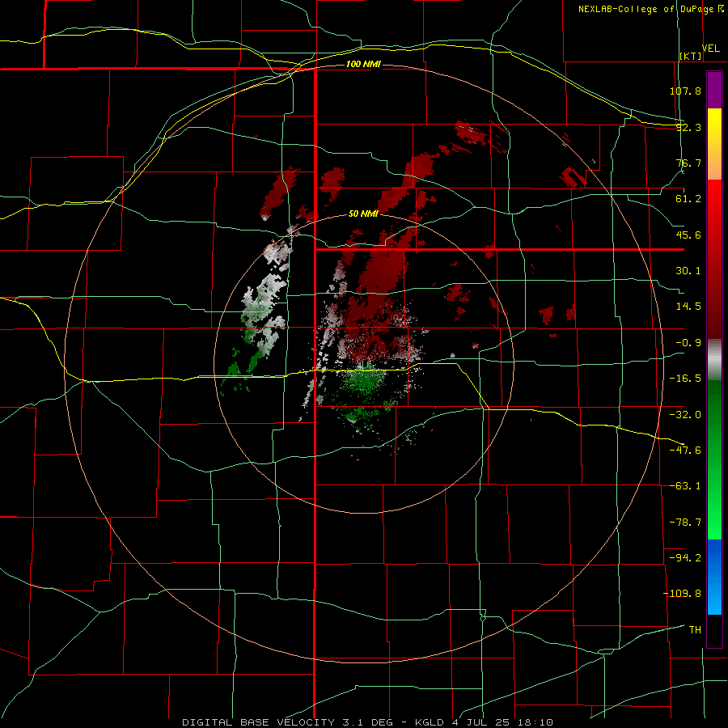This screenshot has height=728, width=728.
Task: Click the 61.2 legend value
Action: 688,199
